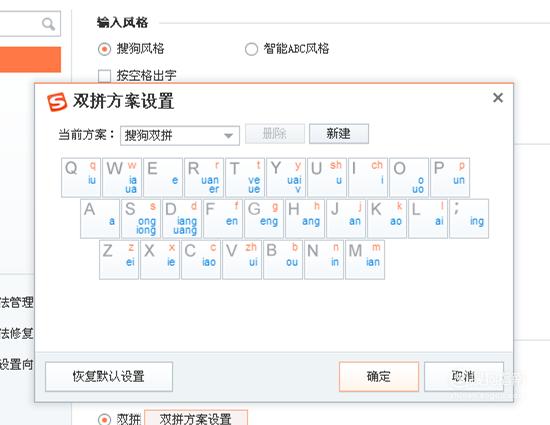Click the P key mapped to un
The width and height of the screenshot is (550, 425).
pos(450,177)
